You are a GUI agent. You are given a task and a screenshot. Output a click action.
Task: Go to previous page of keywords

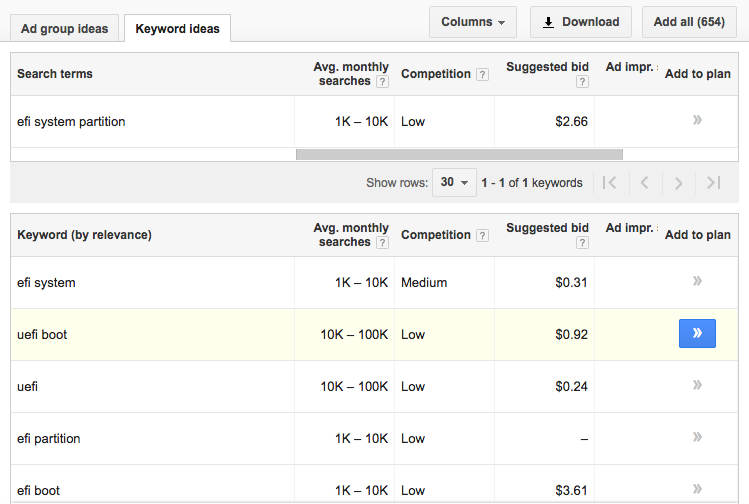tap(644, 183)
